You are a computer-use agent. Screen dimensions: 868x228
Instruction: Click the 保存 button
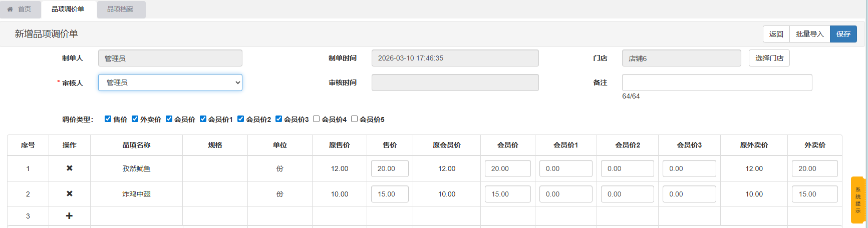[x=843, y=34]
